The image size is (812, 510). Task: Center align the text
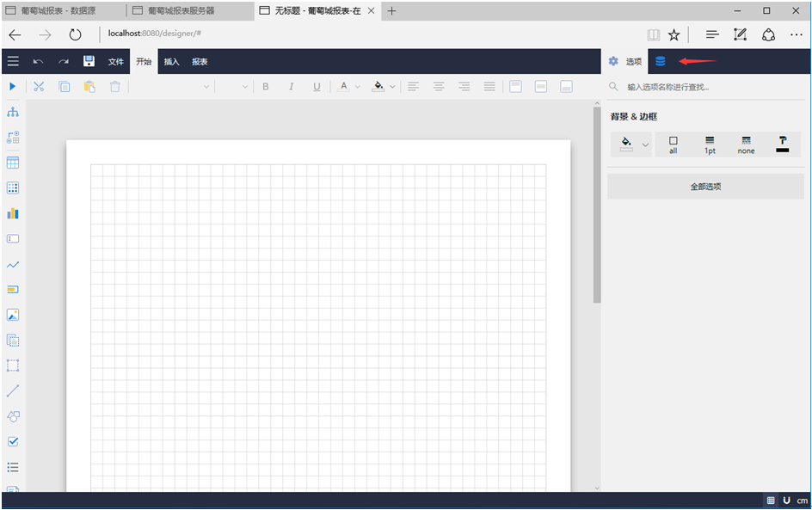pyautogui.click(x=439, y=87)
